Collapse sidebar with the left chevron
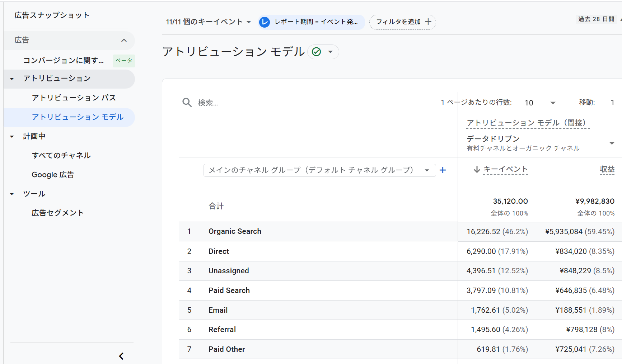The height and width of the screenshot is (364, 622). [x=121, y=356]
